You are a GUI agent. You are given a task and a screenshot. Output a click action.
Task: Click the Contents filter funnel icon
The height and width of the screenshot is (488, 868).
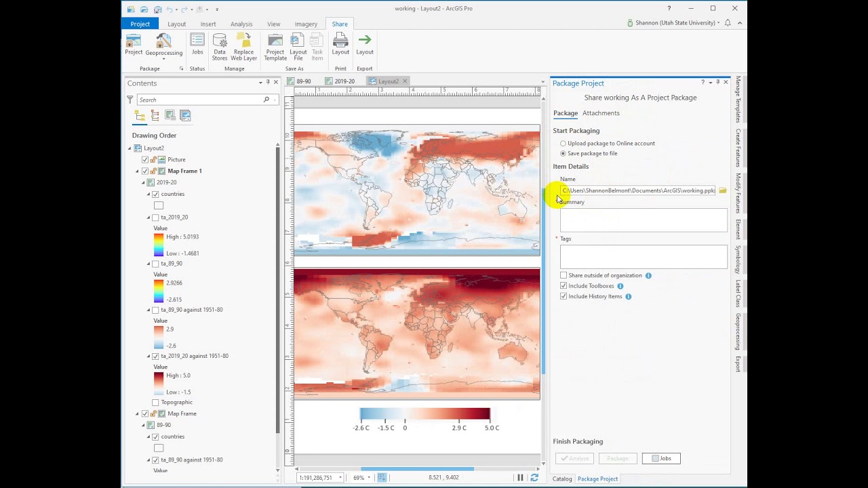[x=130, y=100]
